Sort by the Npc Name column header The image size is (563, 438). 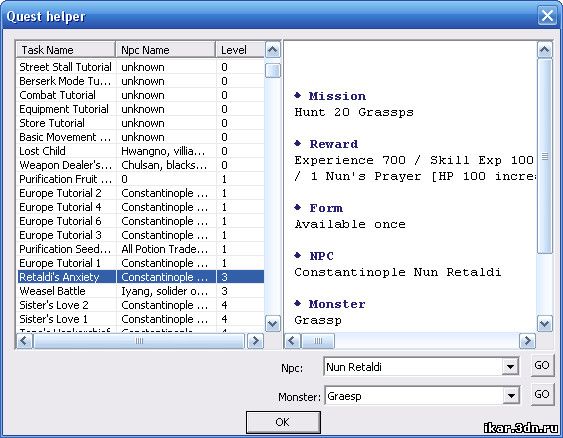click(x=166, y=50)
